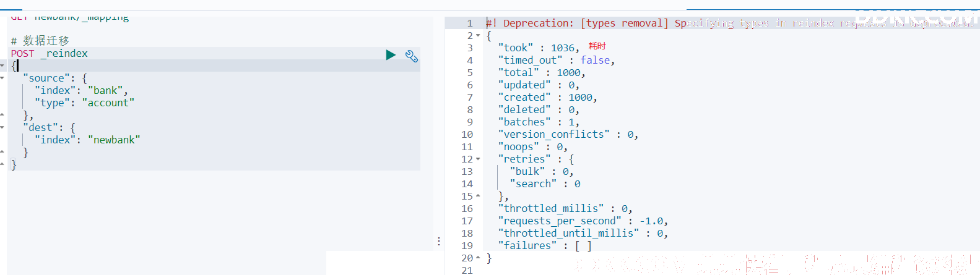Click the "throttled_millis" : 0 line
Screen dimensions: 980x275
565,208
